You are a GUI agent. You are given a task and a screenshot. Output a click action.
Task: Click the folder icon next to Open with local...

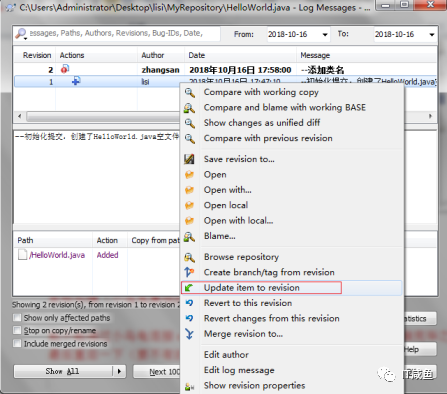tap(189, 221)
